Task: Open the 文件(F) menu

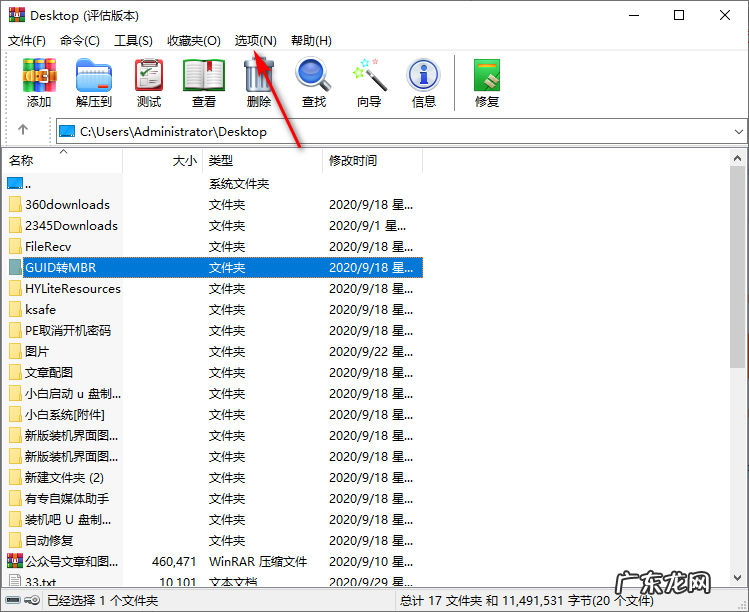Action: click(x=27, y=41)
